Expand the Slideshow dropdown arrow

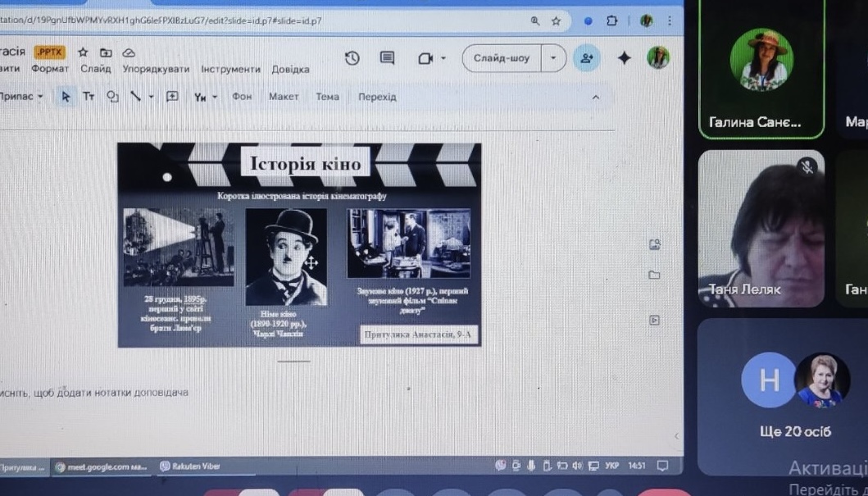coord(553,58)
